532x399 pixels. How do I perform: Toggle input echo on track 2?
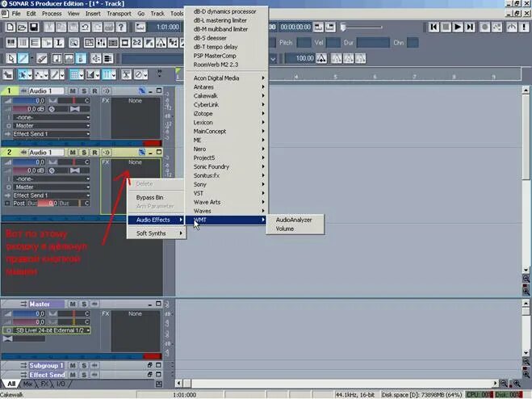pos(107,153)
